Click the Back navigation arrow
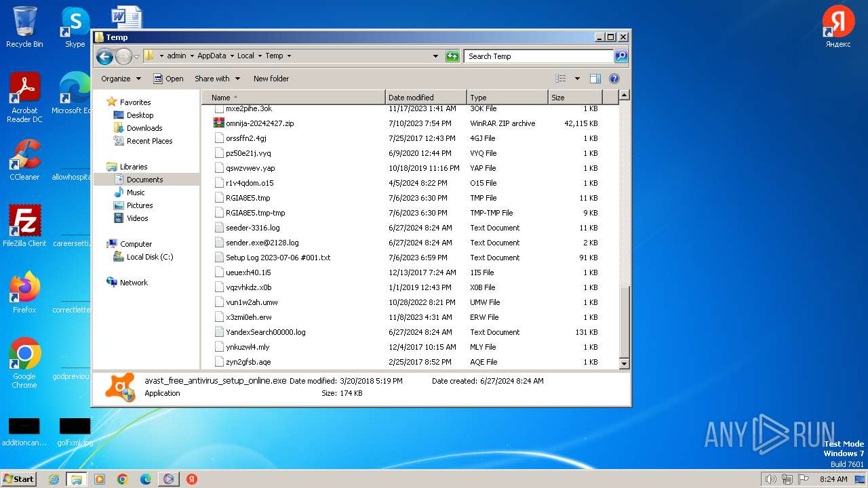This screenshot has height=488, width=868. tap(104, 56)
